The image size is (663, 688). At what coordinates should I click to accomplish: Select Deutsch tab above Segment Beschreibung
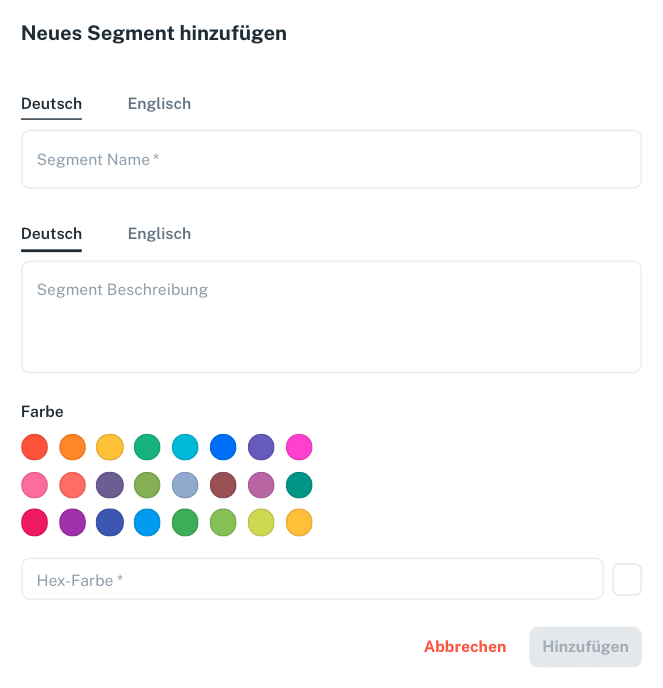[x=51, y=234]
